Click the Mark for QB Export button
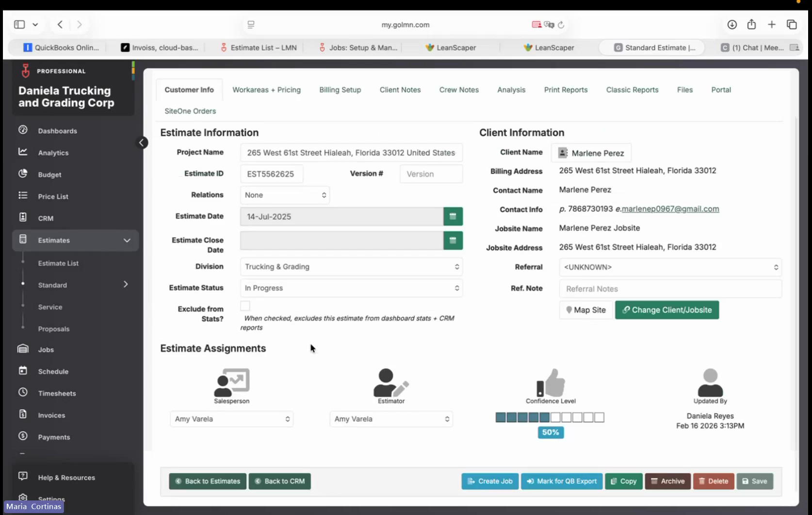This screenshot has width=812, height=515. tap(562, 481)
